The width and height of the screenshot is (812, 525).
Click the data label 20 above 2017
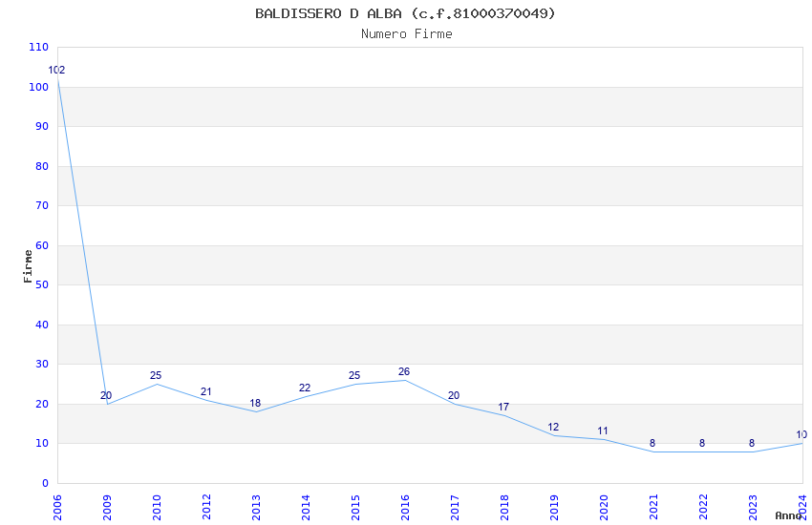pos(454,395)
